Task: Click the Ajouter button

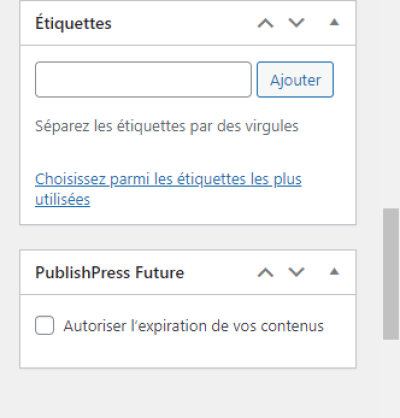Action: (295, 80)
